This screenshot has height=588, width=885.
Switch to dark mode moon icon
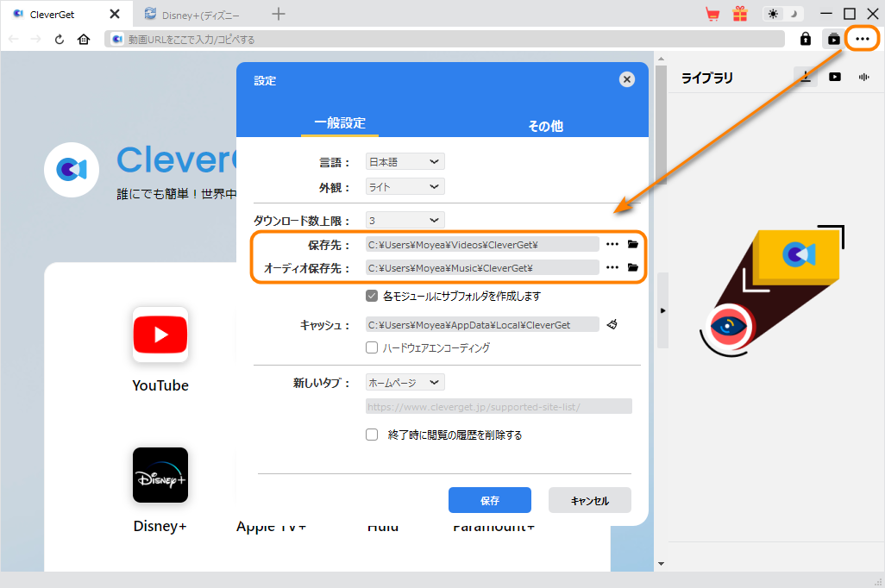(793, 14)
